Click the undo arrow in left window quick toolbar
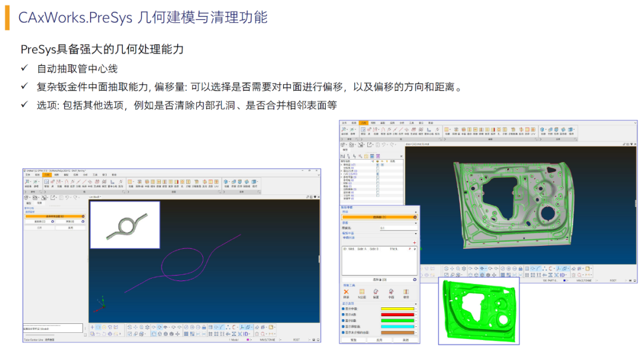The height and width of the screenshot is (346, 644). [x=67, y=197]
